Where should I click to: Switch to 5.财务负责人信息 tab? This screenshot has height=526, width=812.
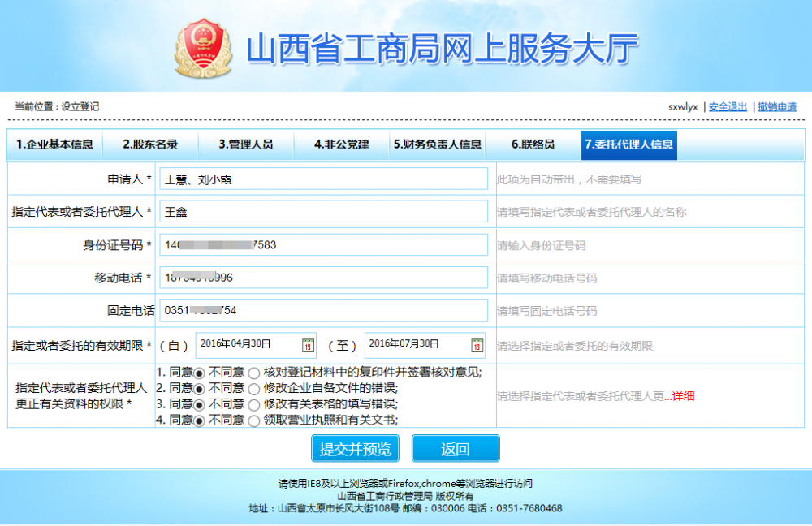coord(438,145)
